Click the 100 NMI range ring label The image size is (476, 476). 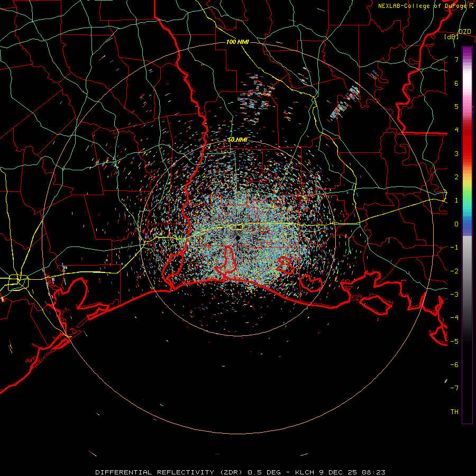click(x=237, y=42)
